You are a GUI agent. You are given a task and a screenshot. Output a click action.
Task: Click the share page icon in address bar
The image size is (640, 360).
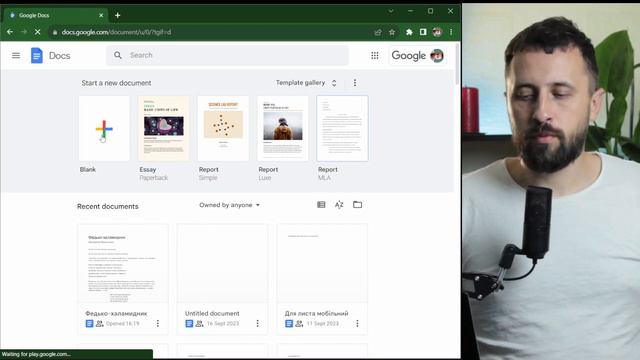coord(378,32)
